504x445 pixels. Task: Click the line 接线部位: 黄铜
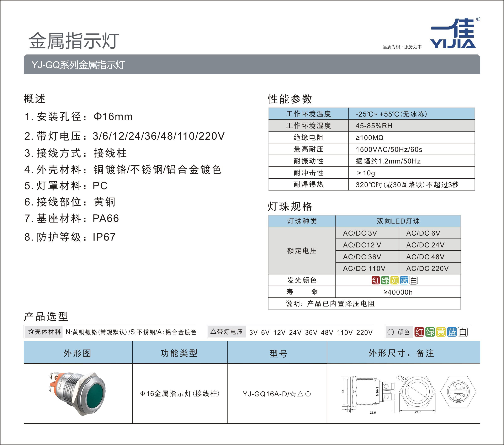[70, 202]
